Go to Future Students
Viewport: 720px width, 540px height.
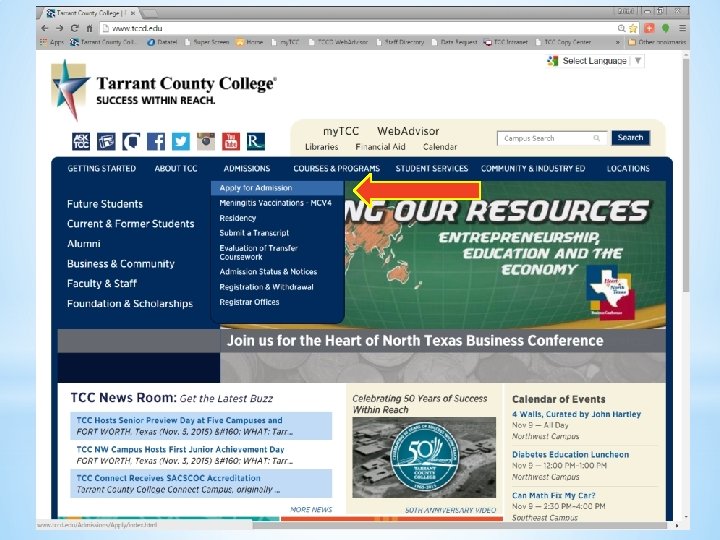point(105,204)
